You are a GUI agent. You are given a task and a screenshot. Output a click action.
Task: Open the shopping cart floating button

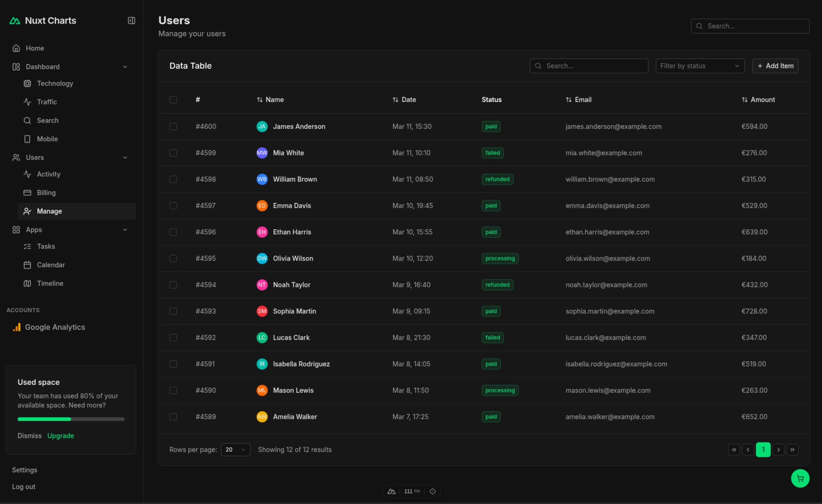(x=800, y=478)
